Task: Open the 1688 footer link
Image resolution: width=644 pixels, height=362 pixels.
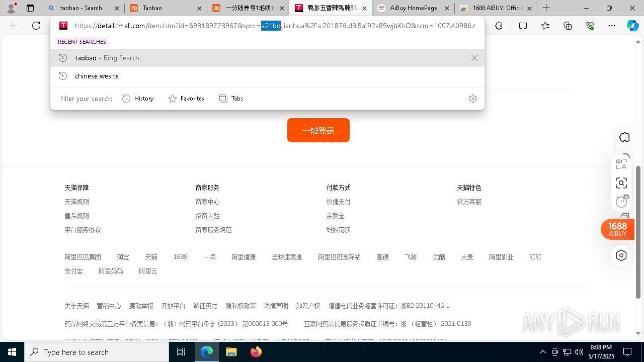Action: 180,257
